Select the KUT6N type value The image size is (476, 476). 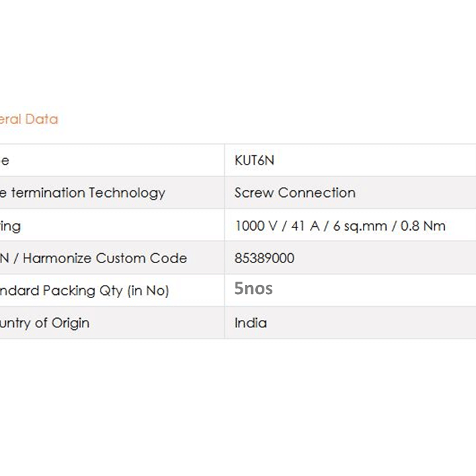254,160
